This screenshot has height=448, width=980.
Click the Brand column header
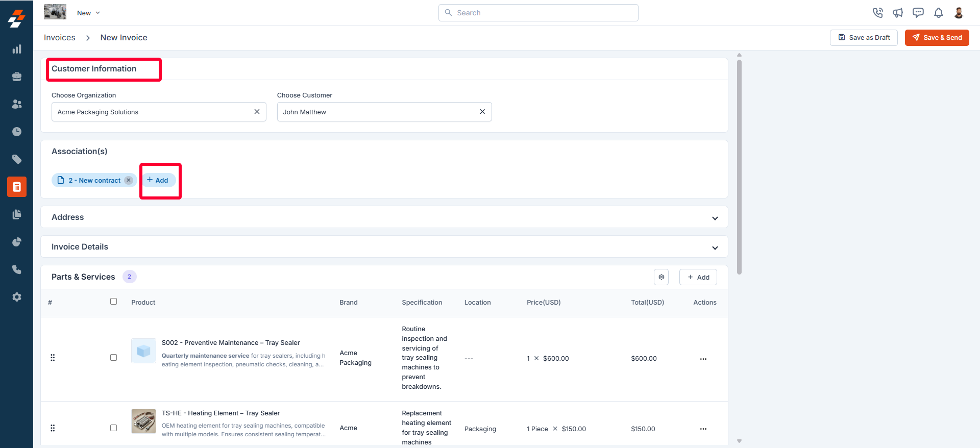point(349,303)
